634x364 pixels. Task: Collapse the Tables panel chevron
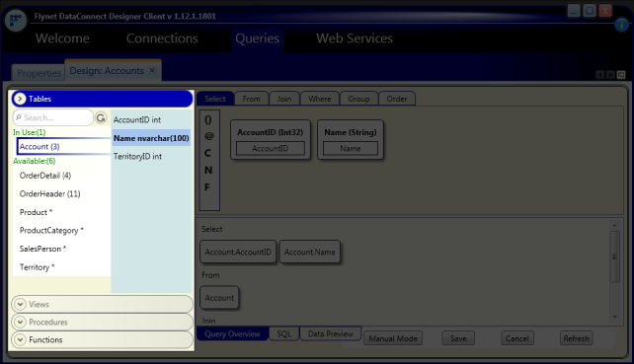coord(20,99)
